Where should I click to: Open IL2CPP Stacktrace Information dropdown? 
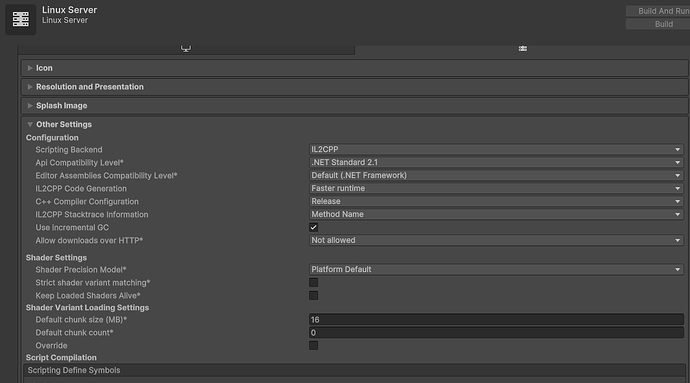click(x=496, y=214)
